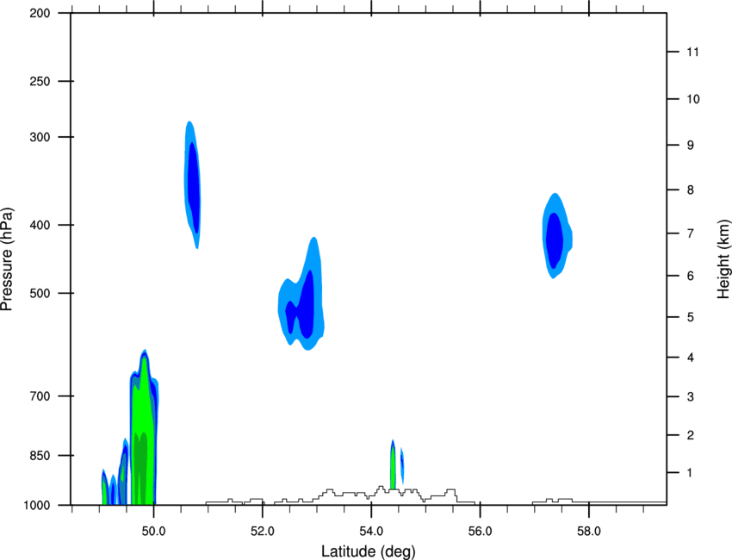Click height tick label 5
The width and height of the screenshot is (732, 560).
[691, 317]
